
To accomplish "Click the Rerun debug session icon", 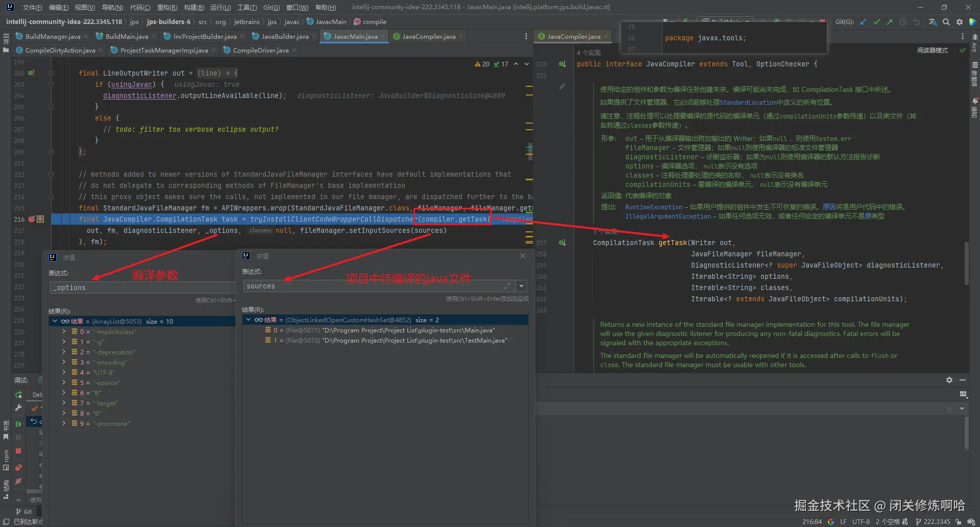I will click(18, 394).
